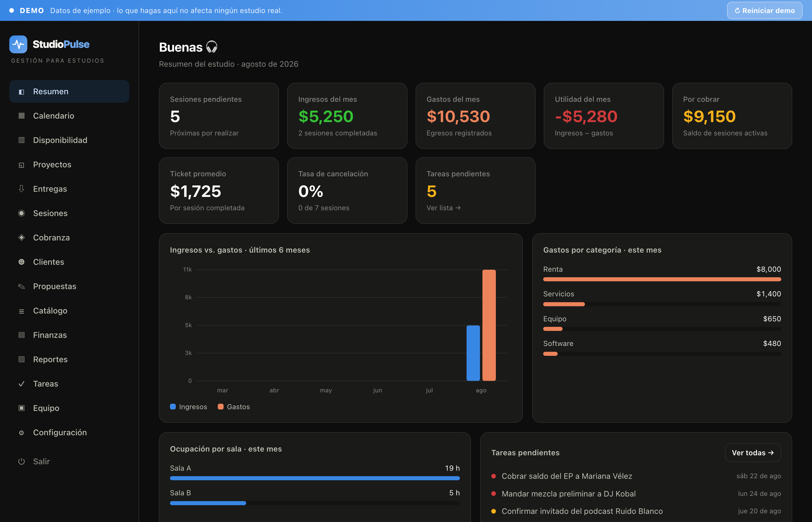Click the Sesiones record icon
The width and height of the screenshot is (812, 522).
tap(21, 213)
